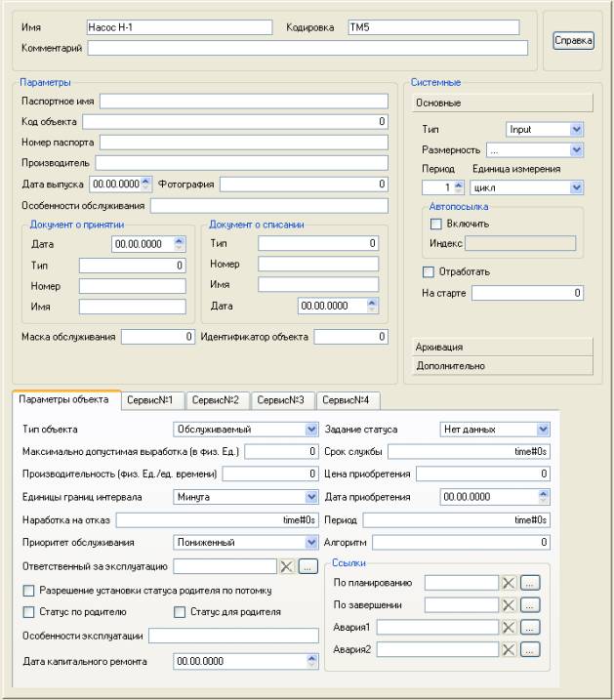Click the Паспортное имя field

tap(244, 101)
